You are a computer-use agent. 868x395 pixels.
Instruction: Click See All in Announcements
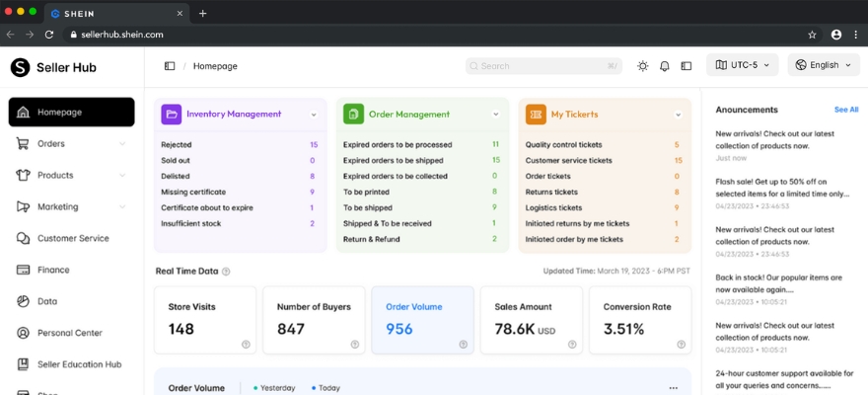(x=846, y=110)
